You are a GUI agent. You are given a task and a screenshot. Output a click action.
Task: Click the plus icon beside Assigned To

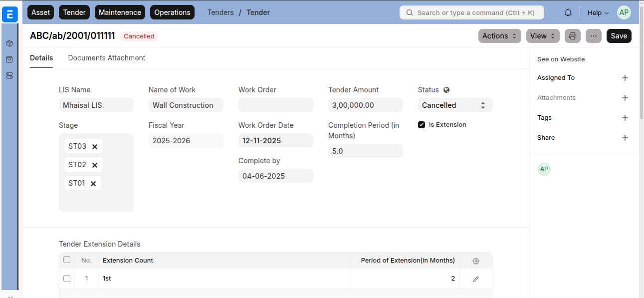tap(625, 78)
